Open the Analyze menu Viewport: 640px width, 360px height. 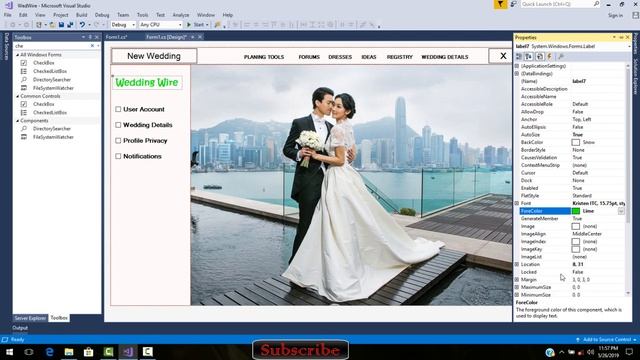point(181,15)
